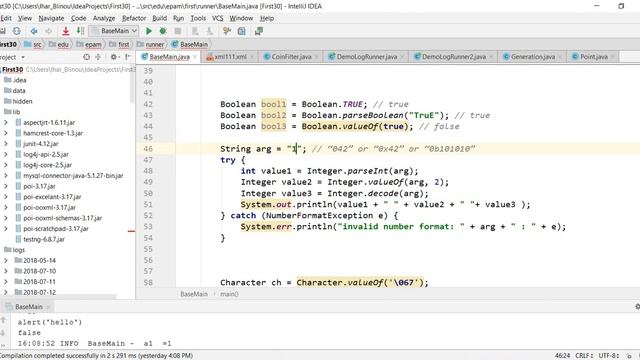Screen dimensions: 640x360
Task: Open Run panel settings gear at right
Action: (637, 307)
